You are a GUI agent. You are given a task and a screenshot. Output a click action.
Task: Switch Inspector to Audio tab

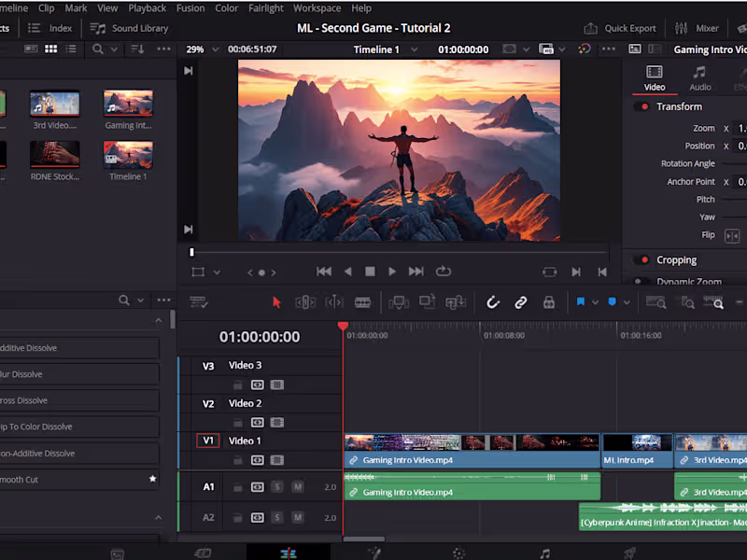(699, 78)
